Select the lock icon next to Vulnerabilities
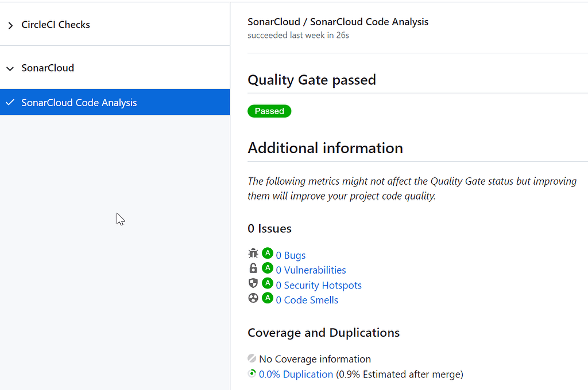588x390 pixels. (x=253, y=268)
